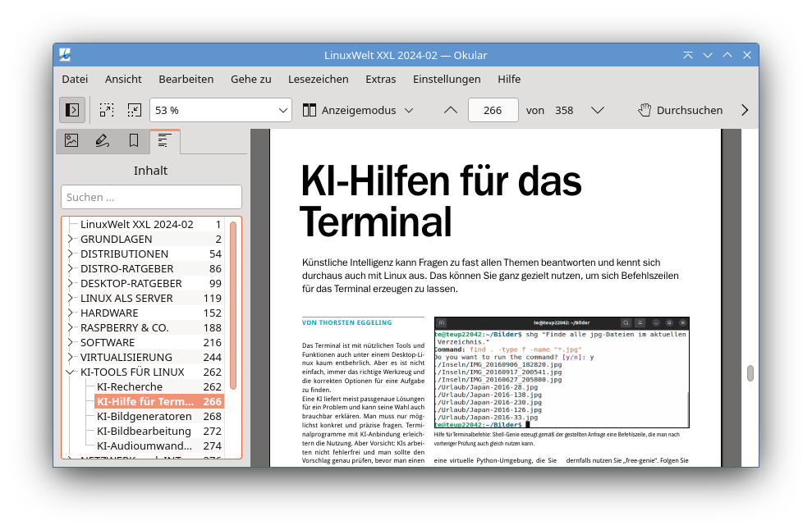812x530 pixels.
Task: Click the fit width zoom icon
Action: (x=107, y=110)
